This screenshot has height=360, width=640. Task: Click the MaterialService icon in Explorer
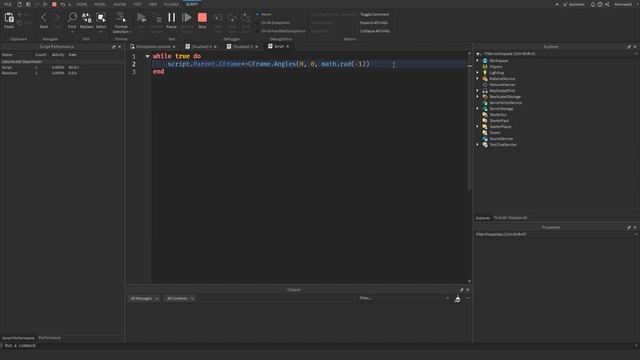tap(485, 78)
